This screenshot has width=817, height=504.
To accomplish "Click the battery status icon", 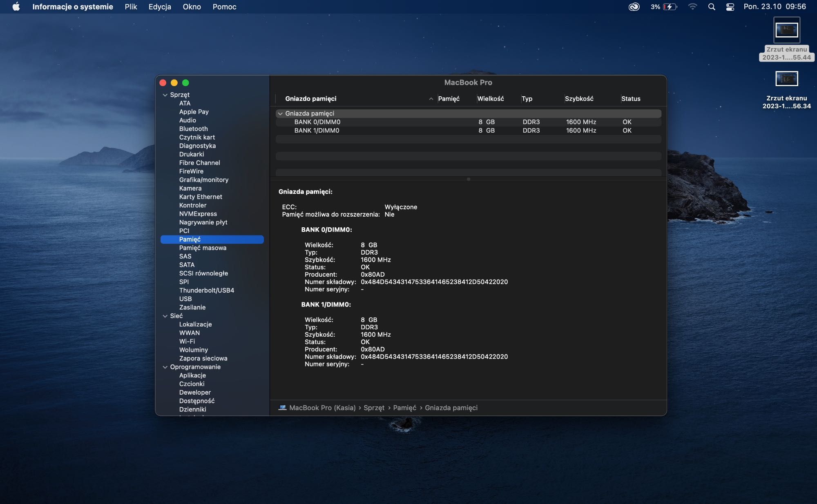I will tap(670, 7).
